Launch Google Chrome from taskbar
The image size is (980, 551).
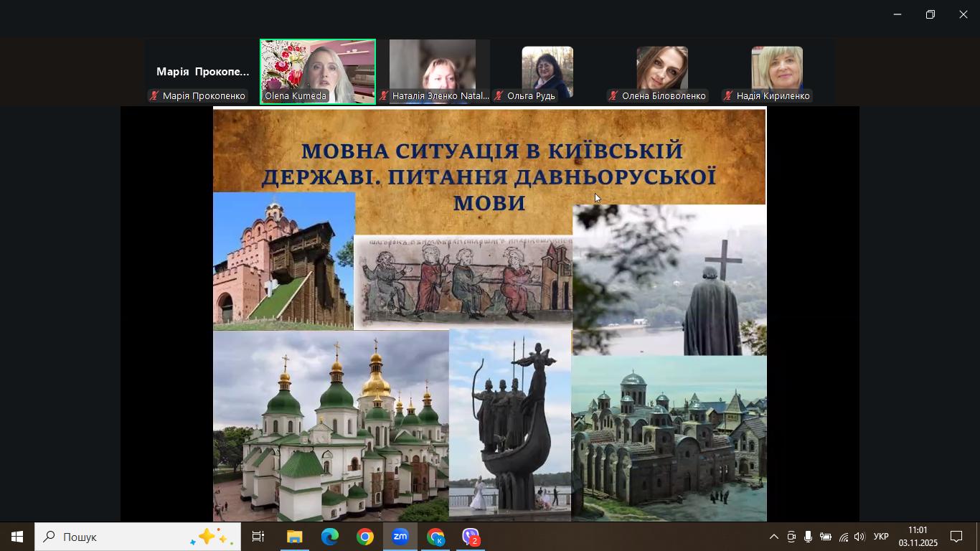[365, 537]
